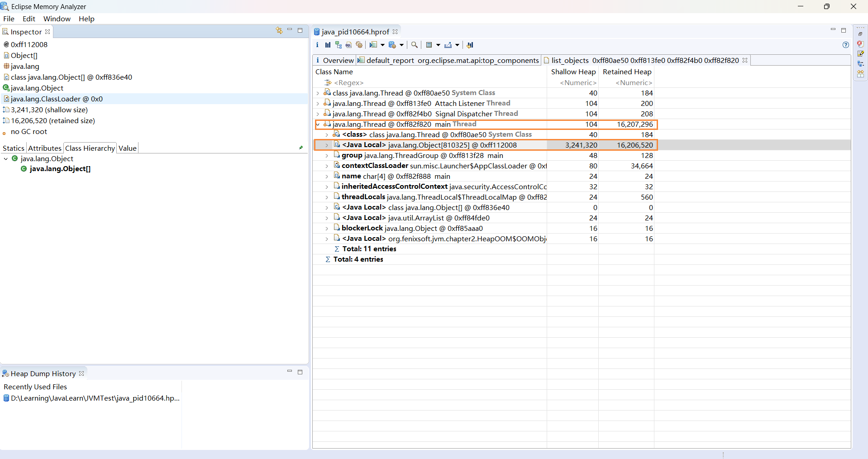The height and width of the screenshot is (459, 868).
Task: Close the java_pid10664.hprof editor tab
Action: click(395, 32)
